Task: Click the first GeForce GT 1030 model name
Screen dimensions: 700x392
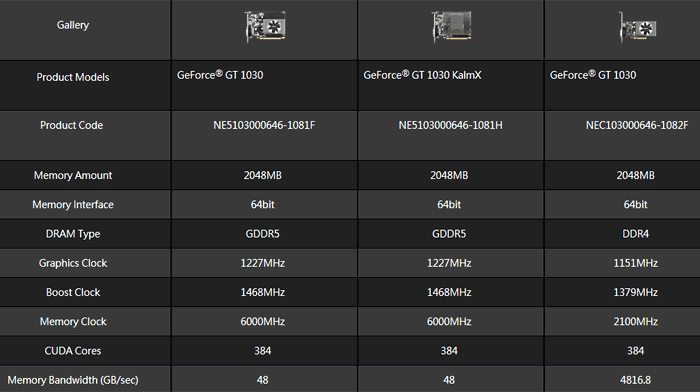Action: click(220, 75)
